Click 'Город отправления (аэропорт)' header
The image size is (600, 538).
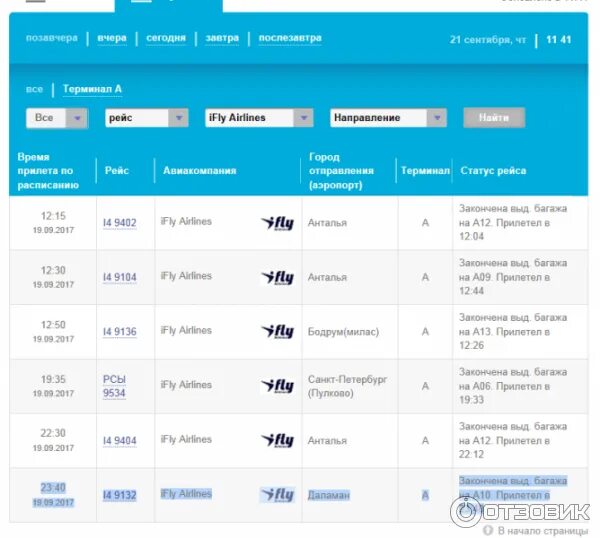tap(341, 171)
